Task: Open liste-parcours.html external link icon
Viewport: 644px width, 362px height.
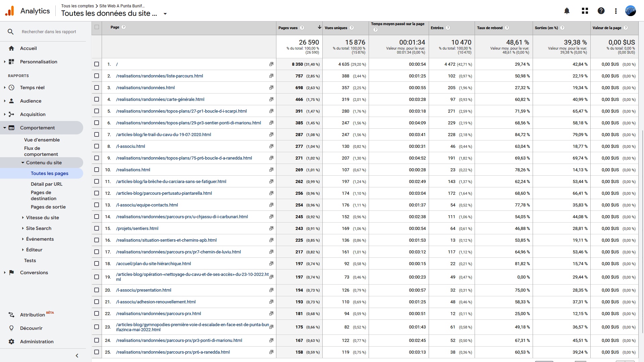Action: pos(271,76)
